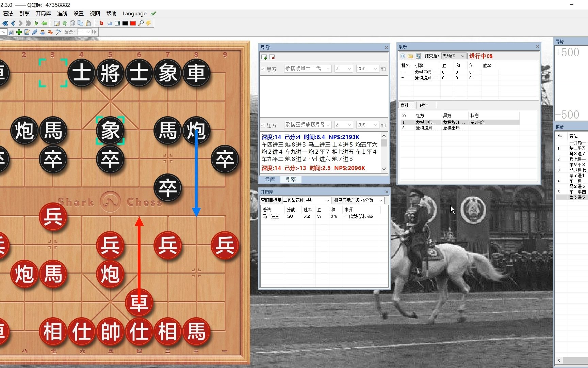The image size is (588, 368).
Task: Click the icon left of the green plus
Action: [11, 32]
